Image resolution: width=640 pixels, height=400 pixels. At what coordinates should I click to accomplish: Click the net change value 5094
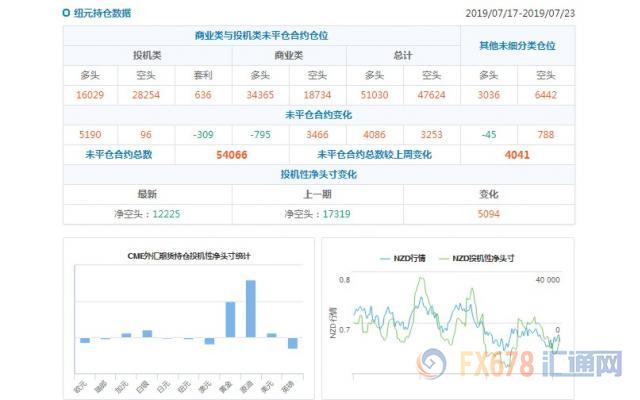click(x=489, y=214)
